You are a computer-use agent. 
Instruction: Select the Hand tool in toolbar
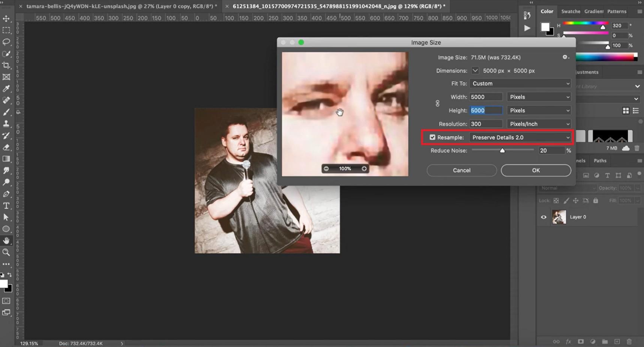pyautogui.click(x=6, y=241)
